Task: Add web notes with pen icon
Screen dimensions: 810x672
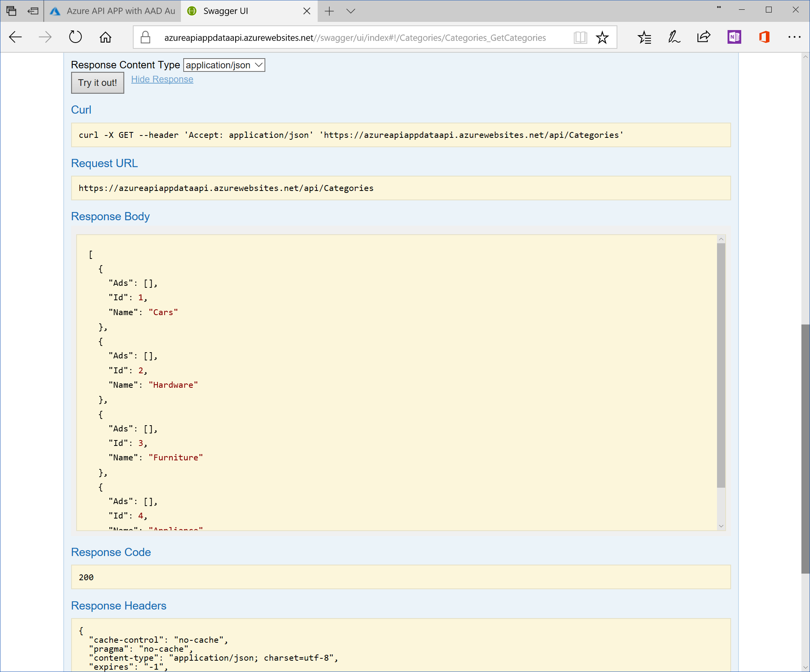Action: pyautogui.click(x=674, y=37)
